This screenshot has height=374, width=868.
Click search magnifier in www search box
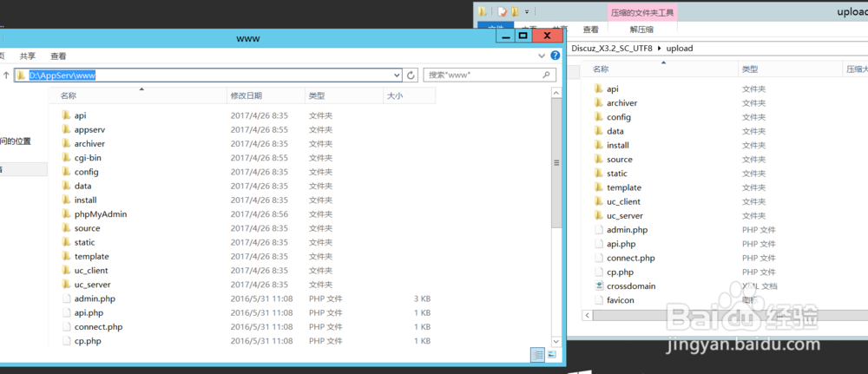tap(546, 75)
